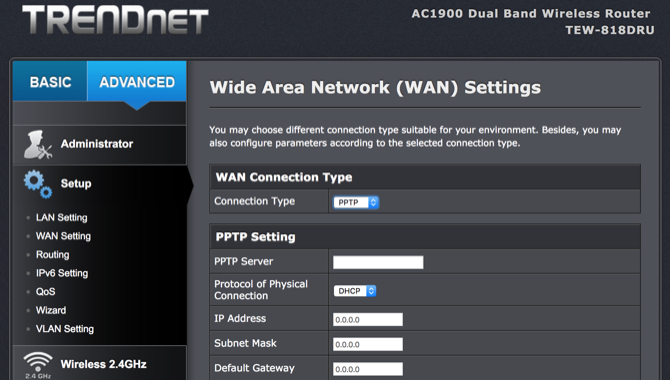Click the Administrator person-with-wrench icon
The height and width of the screenshot is (380, 670).
(x=38, y=144)
